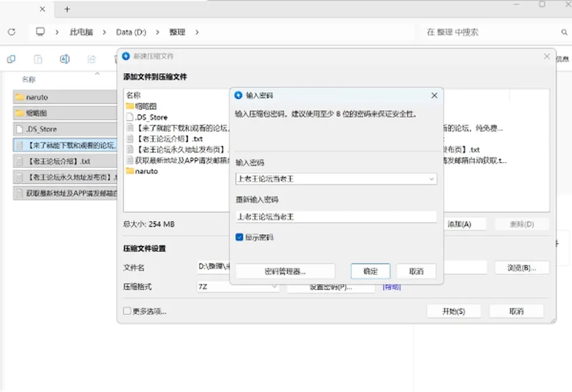This screenshot has width=572, height=392.
Task: Start compression with 开始(S)
Action: (x=454, y=312)
